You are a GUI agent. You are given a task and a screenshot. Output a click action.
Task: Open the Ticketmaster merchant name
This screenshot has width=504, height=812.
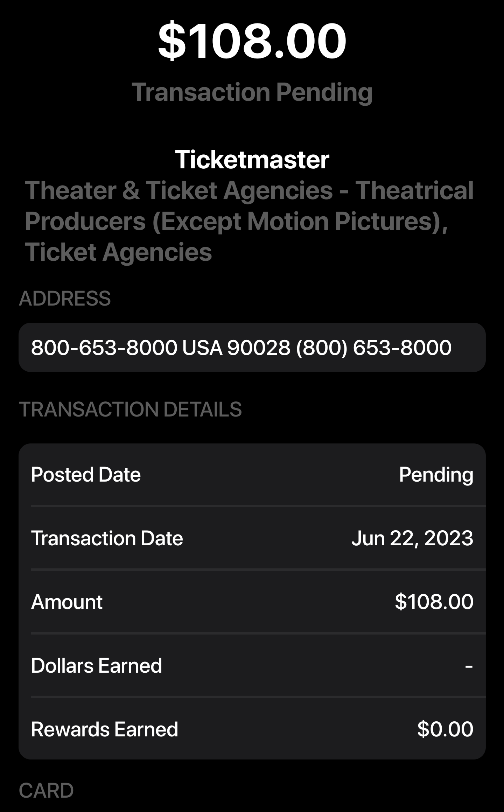point(252,160)
